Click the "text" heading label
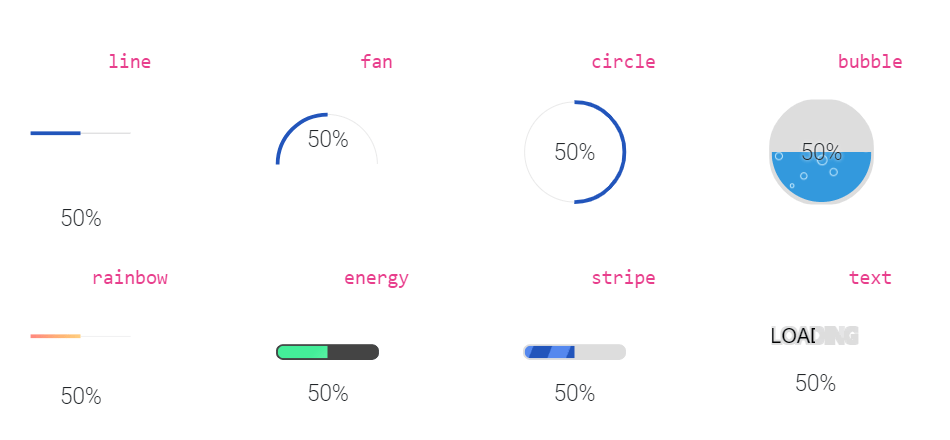Image resolution: width=950 pixels, height=440 pixels. click(x=870, y=278)
